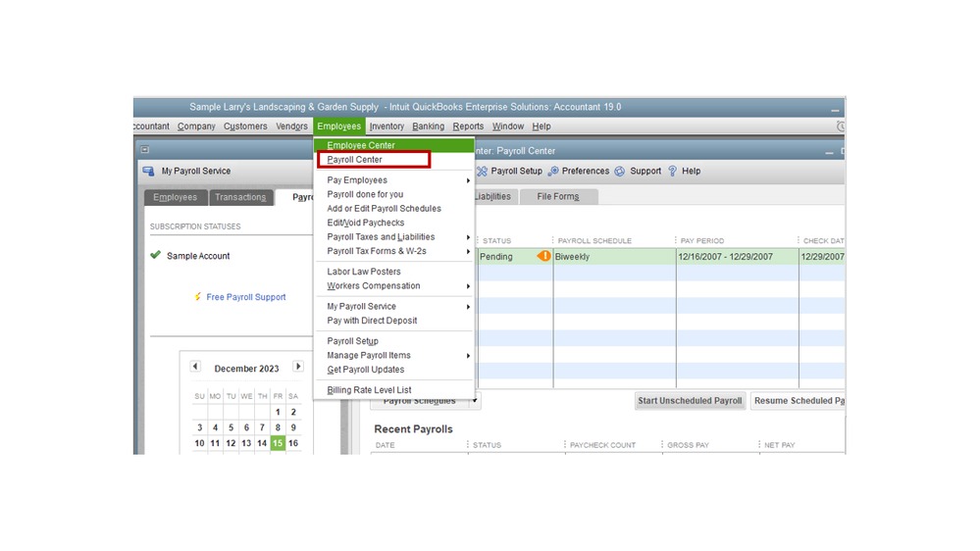Open the Company menu

click(196, 126)
